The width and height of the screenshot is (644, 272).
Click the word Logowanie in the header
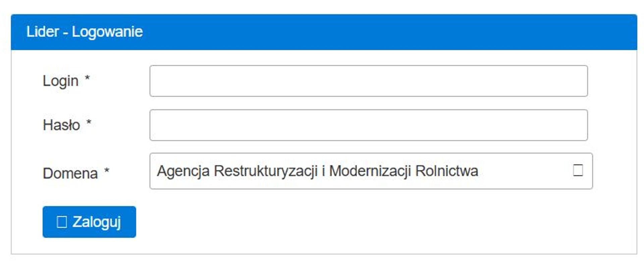(107, 32)
